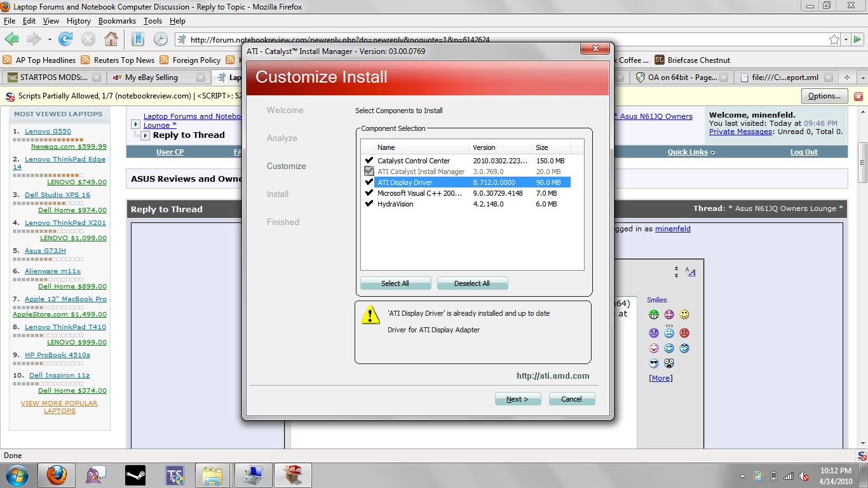Click Select All in the installer
Image resolution: width=868 pixels, height=488 pixels.
(x=395, y=283)
